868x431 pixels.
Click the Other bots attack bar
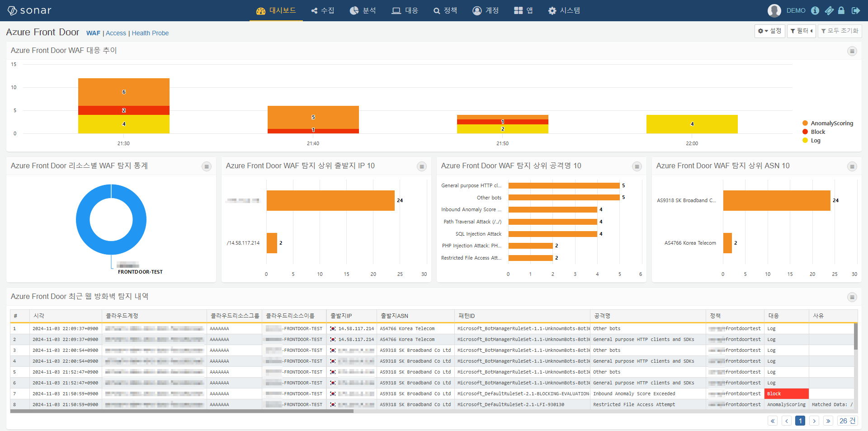[564, 198]
